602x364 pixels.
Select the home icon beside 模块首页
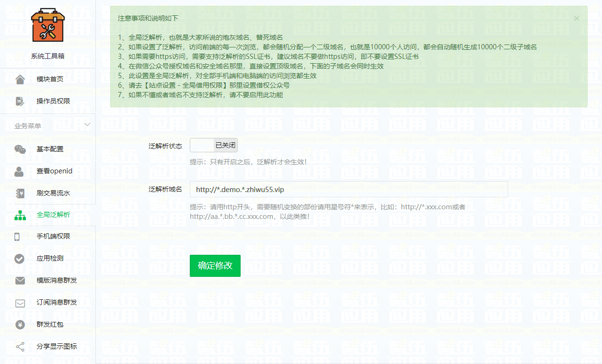click(x=20, y=79)
